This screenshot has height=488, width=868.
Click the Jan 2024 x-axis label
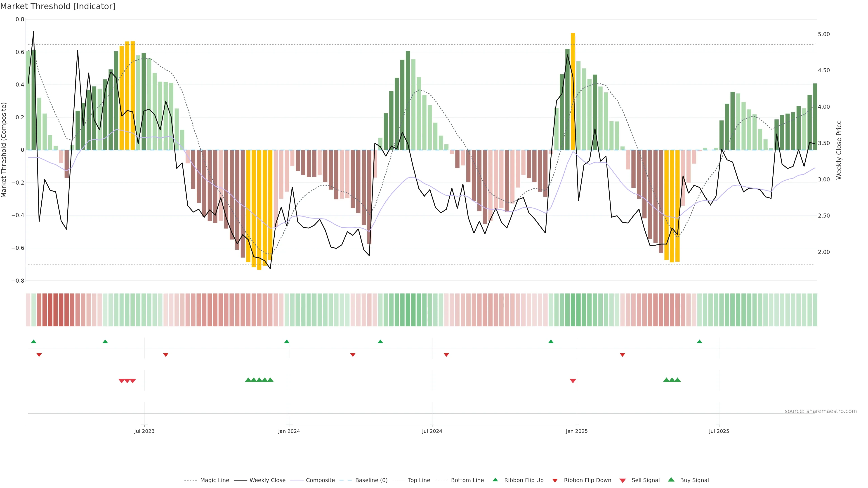(x=289, y=431)
